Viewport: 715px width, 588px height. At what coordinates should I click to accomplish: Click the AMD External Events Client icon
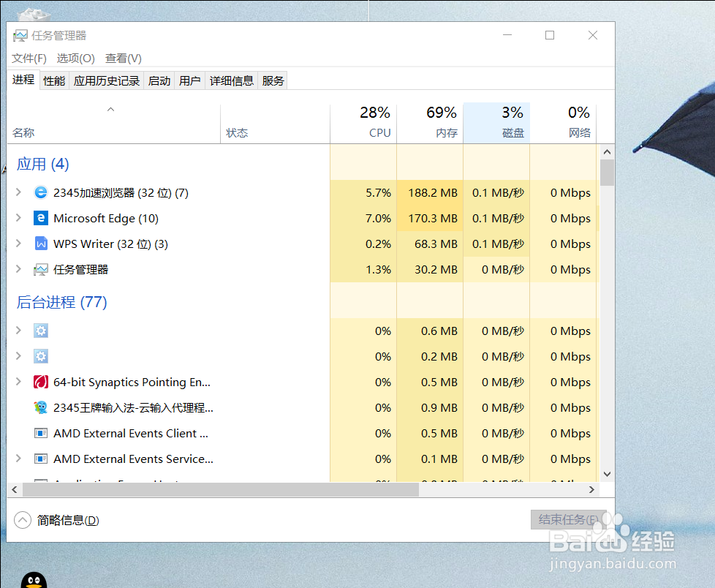[41, 433]
